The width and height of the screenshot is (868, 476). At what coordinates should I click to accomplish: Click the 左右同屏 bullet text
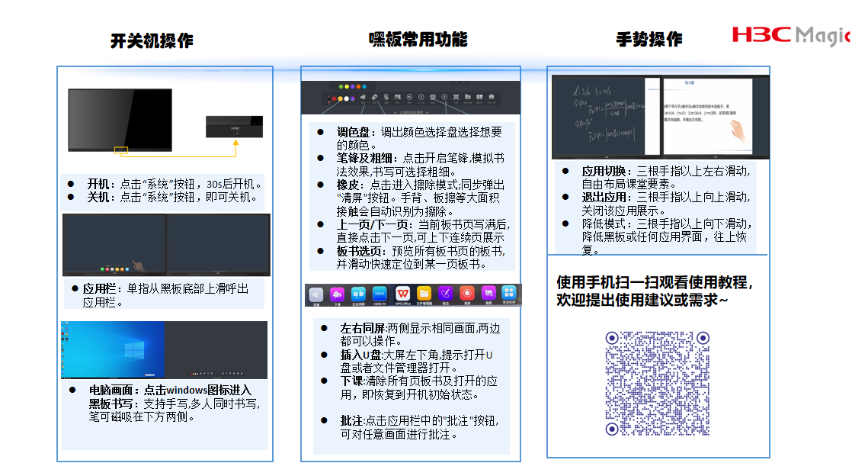(420, 335)
